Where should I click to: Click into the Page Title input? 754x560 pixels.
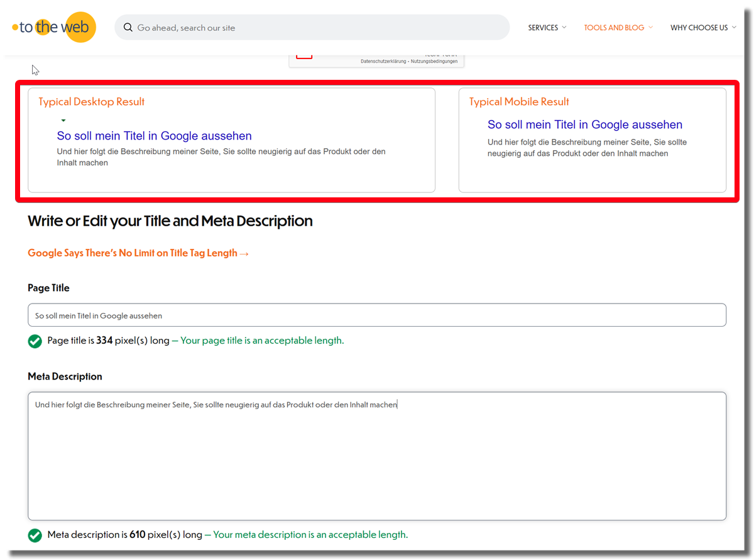[x=377, y=316]
